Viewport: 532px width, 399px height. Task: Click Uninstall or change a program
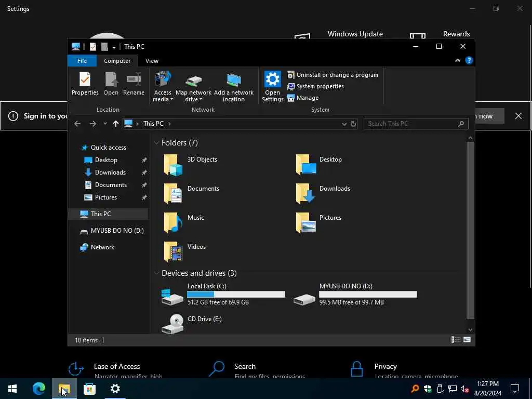(x=332, y=75)
